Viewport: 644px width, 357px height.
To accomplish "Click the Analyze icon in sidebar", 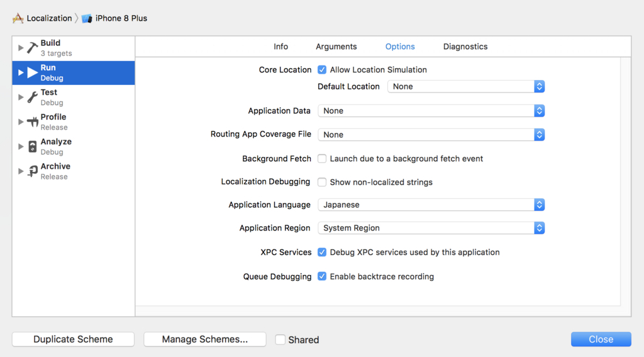I will (33, 147).
